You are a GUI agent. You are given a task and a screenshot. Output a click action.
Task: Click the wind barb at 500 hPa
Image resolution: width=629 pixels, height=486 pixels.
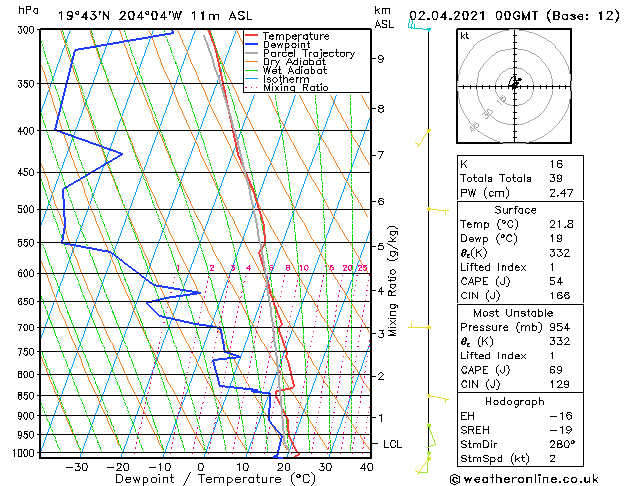(x=438, y=210)
